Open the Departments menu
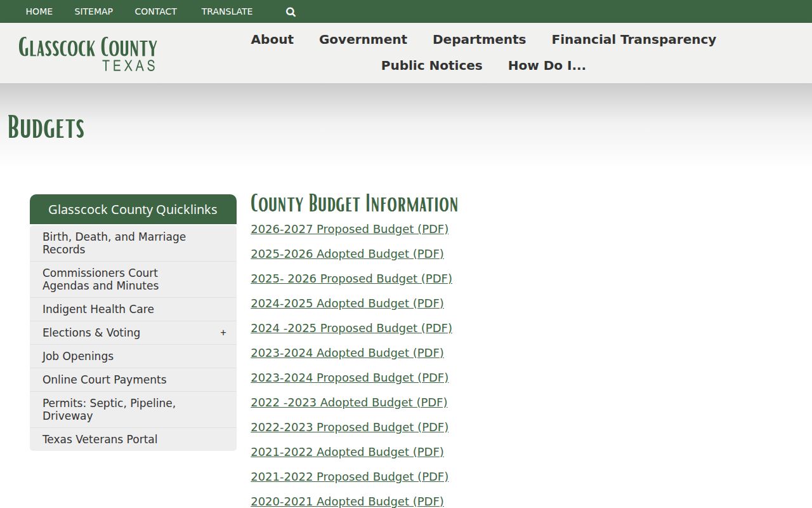812x508 pixels. tap(479, 39)
